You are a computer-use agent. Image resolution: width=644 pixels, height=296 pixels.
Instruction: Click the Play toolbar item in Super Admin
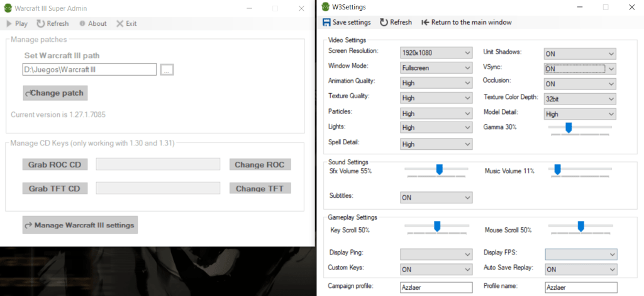click(x=17, y=23)
